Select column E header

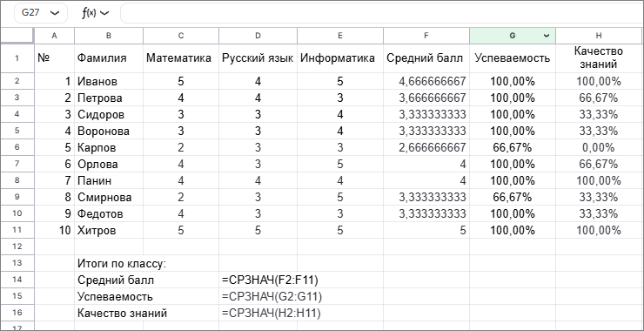(340, 36)
